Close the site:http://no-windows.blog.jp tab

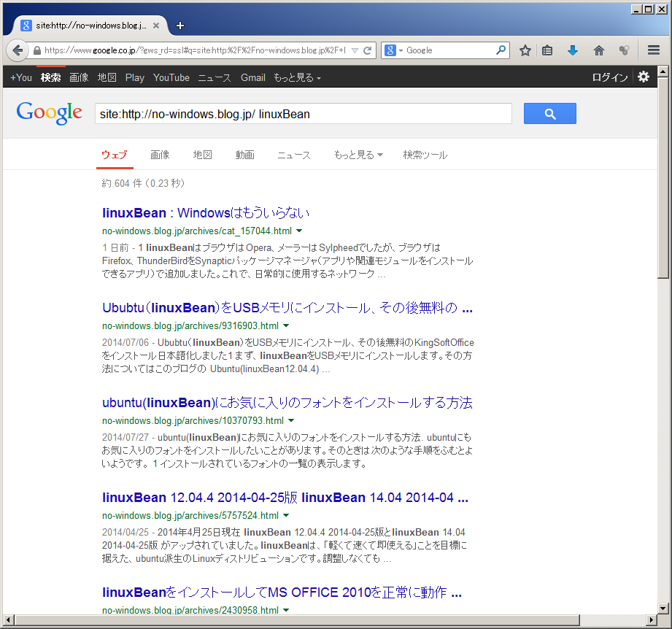tap(156, 26)
